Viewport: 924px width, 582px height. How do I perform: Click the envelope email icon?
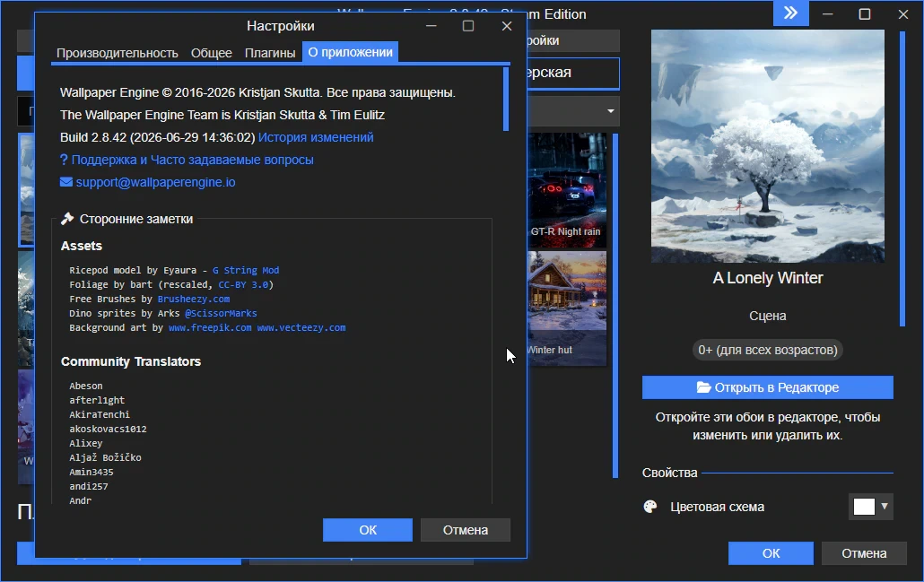coord(66,182)
